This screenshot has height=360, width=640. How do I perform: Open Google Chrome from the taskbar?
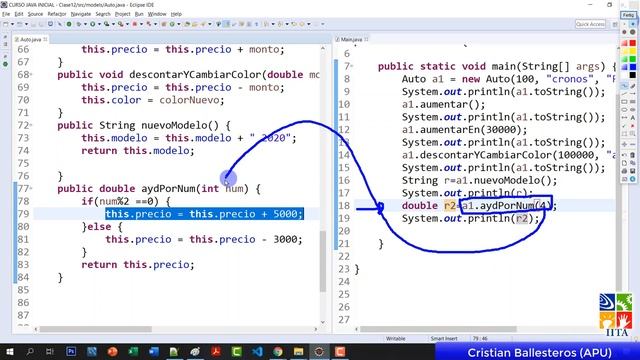[x=278, y=351]
